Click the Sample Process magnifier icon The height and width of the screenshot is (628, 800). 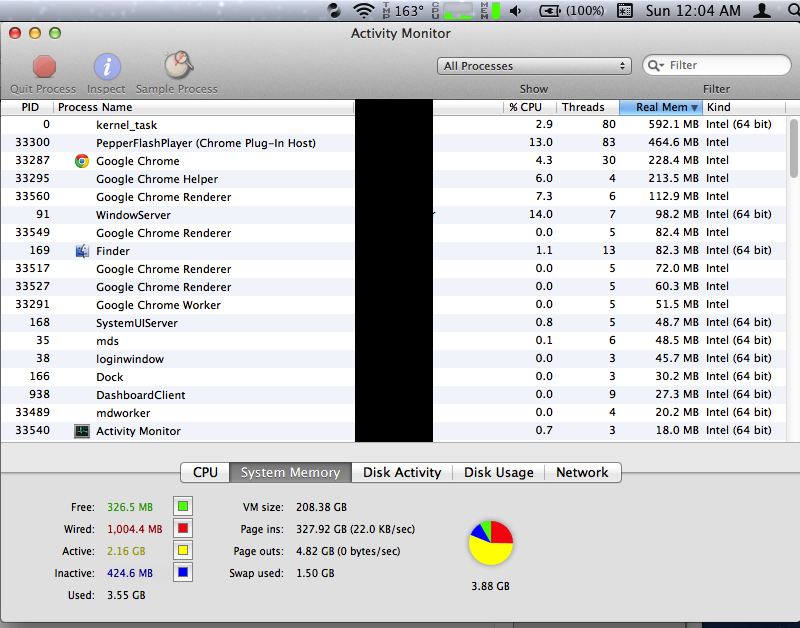[x=178, y=65]
